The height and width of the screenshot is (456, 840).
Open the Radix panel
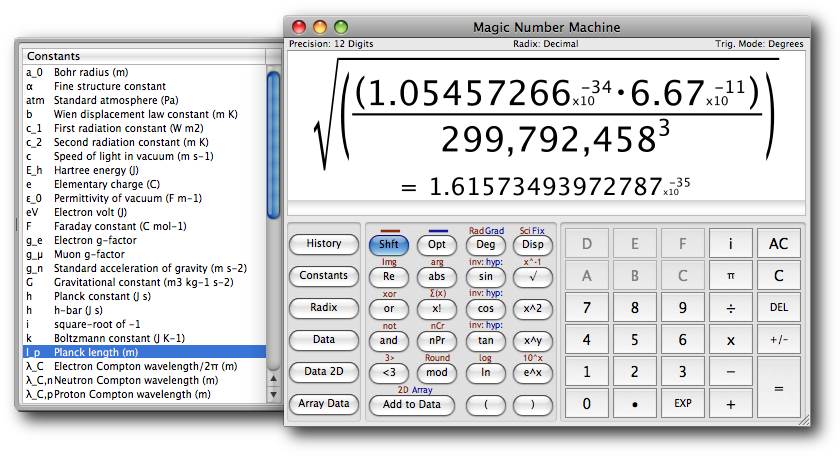[x=324, y=308]
